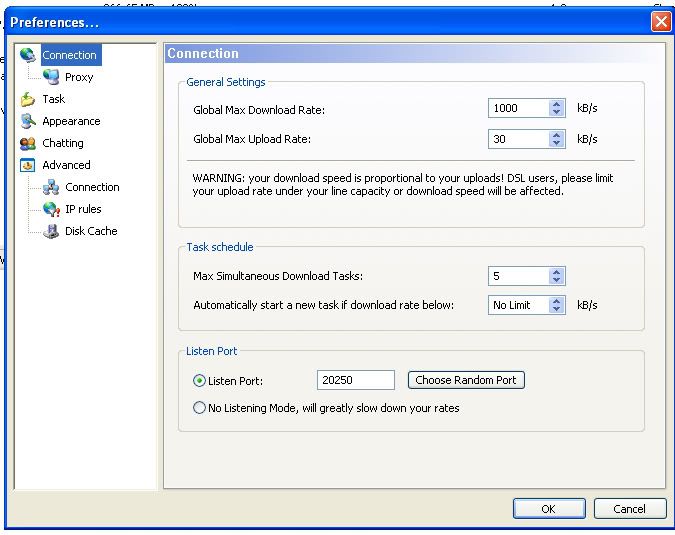Click the Listen Port number field
Screen dimensions: 675x535
tap(356, 380)
